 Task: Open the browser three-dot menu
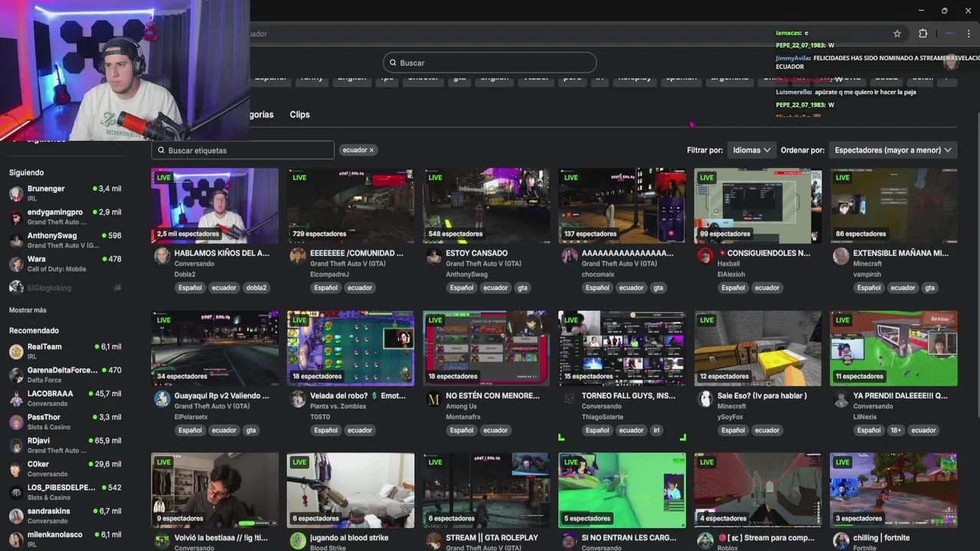tap(969, 34)
